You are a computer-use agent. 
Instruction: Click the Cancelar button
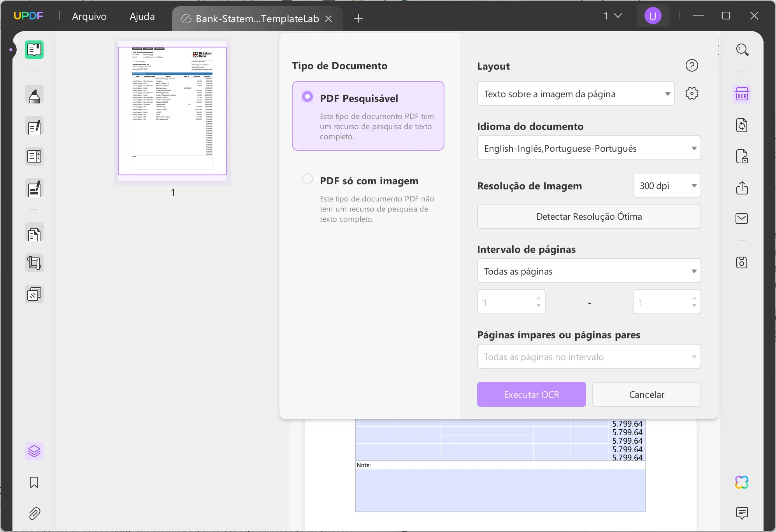click(646, 394)
